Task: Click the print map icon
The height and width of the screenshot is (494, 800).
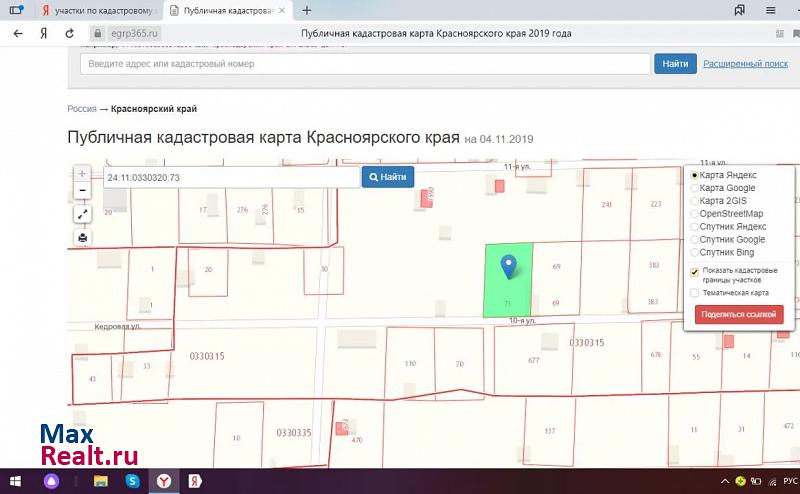Action: pyautogui.click(x=82, y=237)
